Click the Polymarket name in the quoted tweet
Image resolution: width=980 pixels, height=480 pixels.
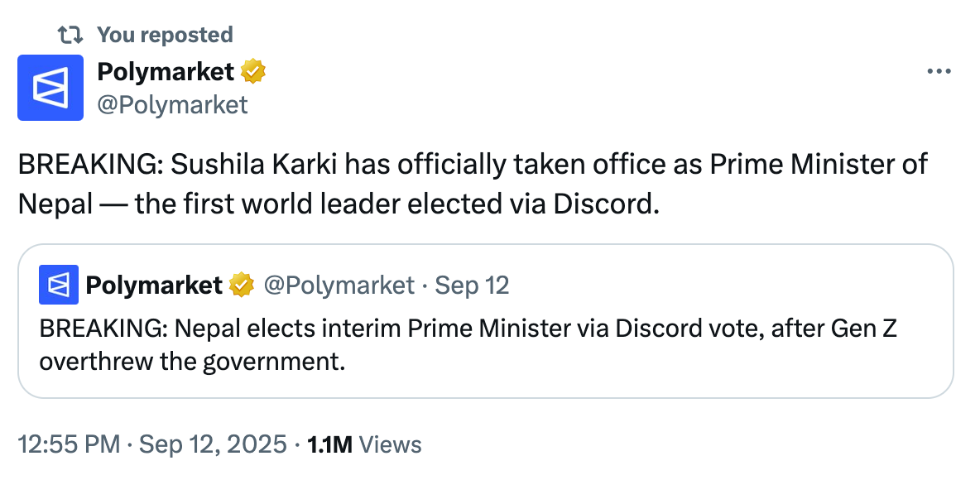point(154,286)
